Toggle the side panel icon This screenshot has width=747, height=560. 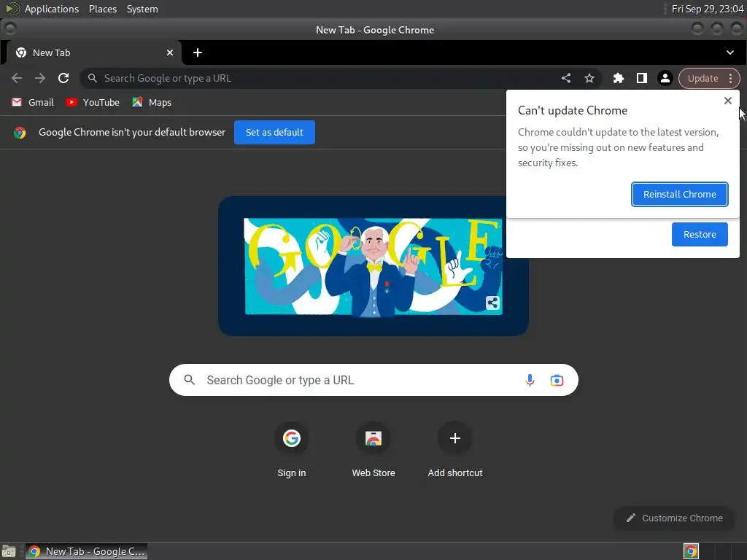click(x=642, y=78)
